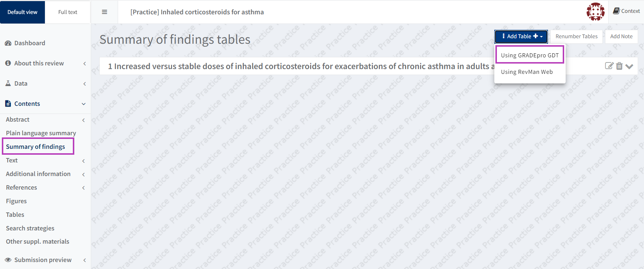
Task: Switch to the Full text tab
Action: (68, 12)
